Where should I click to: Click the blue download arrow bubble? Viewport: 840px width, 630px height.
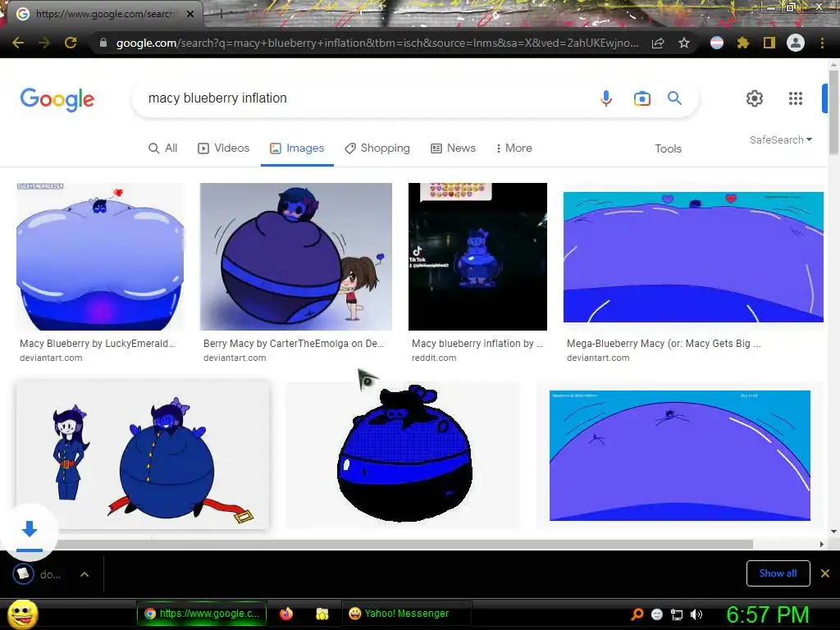click(30, 530)
